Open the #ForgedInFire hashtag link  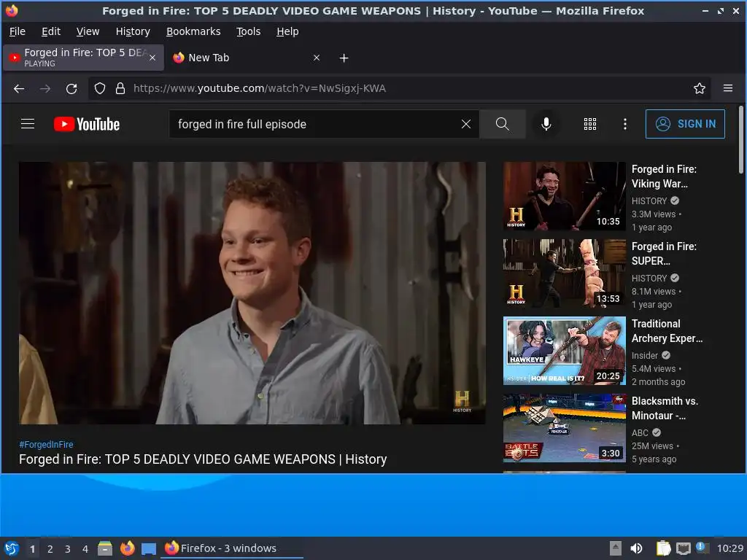tap(46, 444)
